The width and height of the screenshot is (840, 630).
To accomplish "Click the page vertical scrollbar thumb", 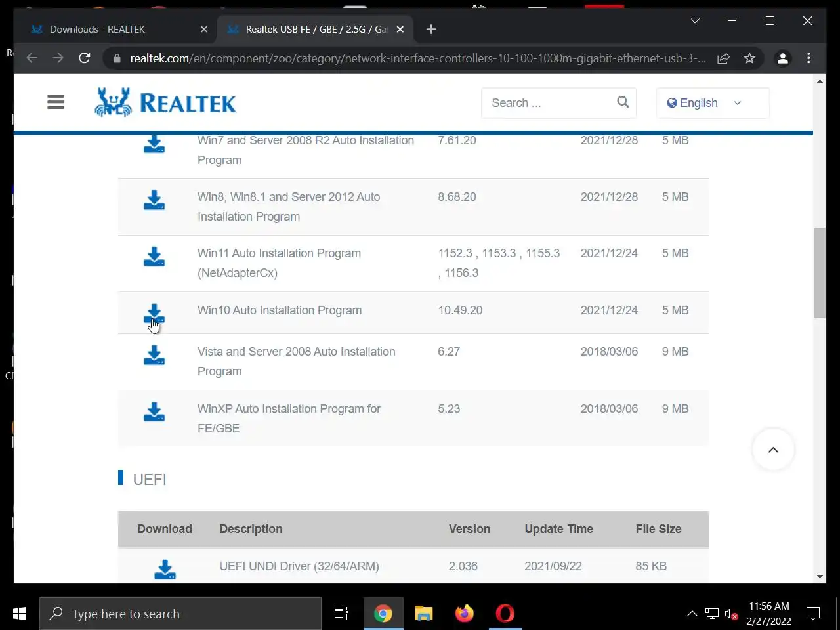I will pos(820,273).
